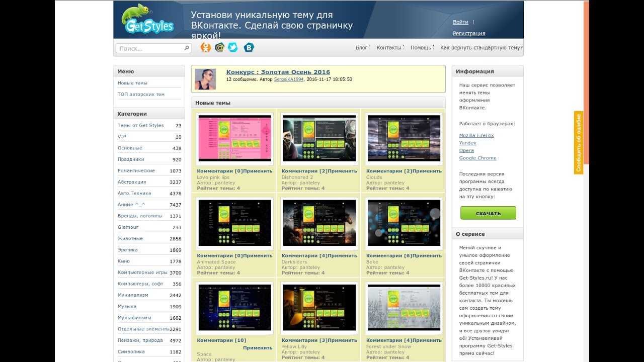
Task: Click the contest author avatar
Action: 205,79
